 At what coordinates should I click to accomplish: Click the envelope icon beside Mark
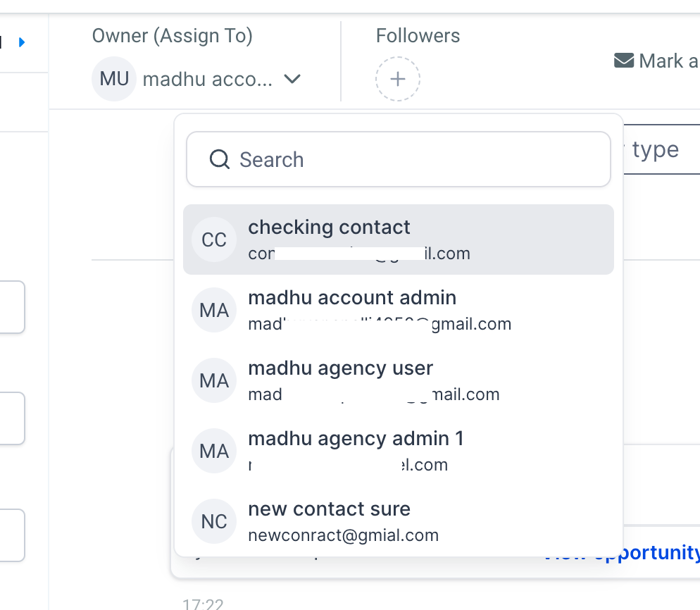coord(624,61)
